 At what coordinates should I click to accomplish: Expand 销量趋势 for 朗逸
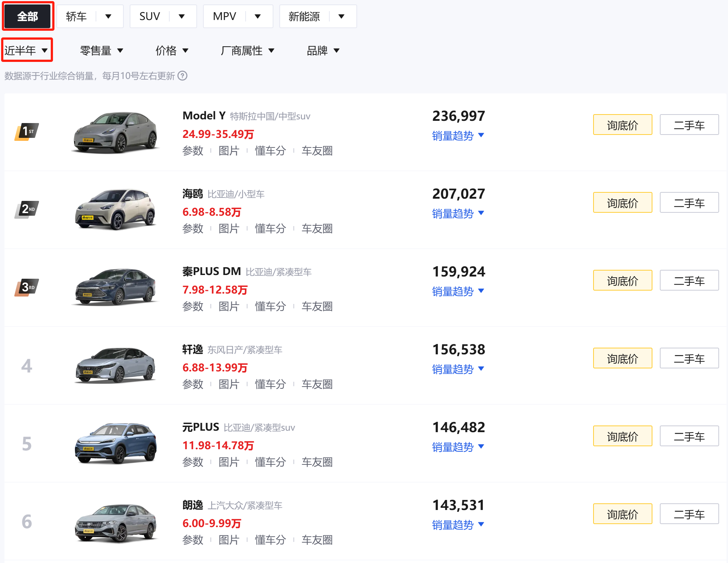(x=458, y=525)
